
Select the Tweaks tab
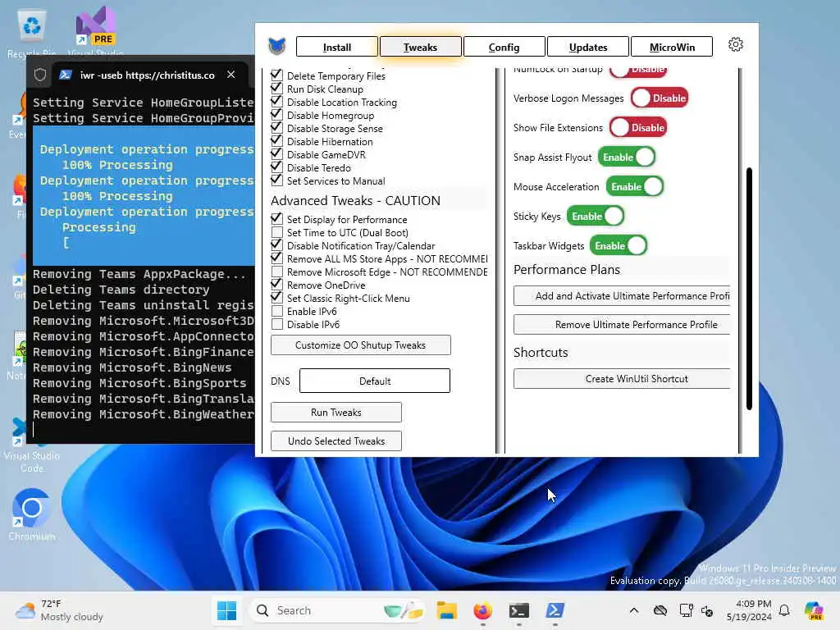pyautogui.click(x=421, y=47)
